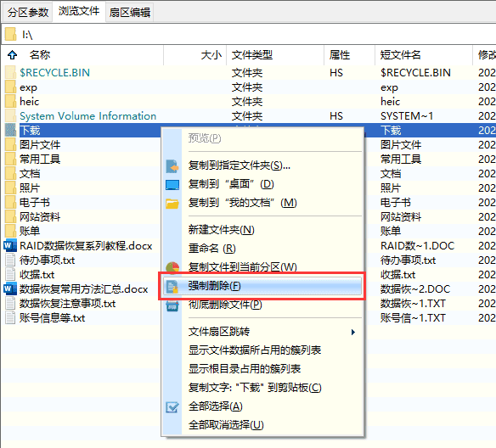Switch to the 分区参数 tab
Image resolution: width=496 pixels, height=448 pixels.
(x=28, y=12)
